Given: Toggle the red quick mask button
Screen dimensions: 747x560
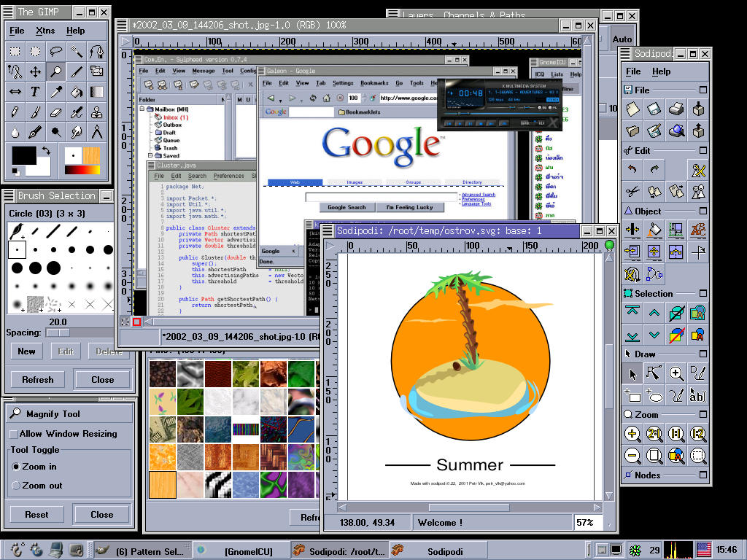Looking at the screenshot, I should (x=136, y=322).
